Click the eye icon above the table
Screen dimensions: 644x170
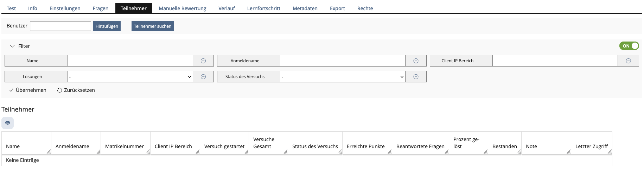[7, 123]
